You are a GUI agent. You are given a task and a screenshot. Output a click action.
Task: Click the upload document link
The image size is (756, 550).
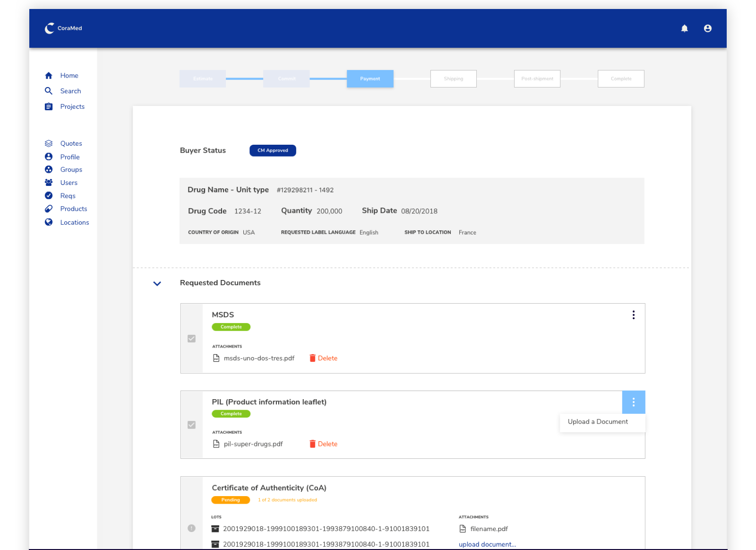coord(487,544)
